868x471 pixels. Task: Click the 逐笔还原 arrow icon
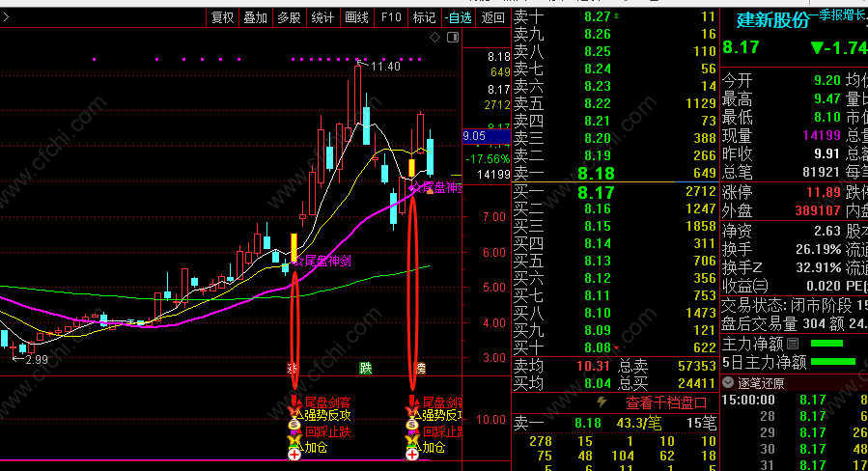point(729,382)
